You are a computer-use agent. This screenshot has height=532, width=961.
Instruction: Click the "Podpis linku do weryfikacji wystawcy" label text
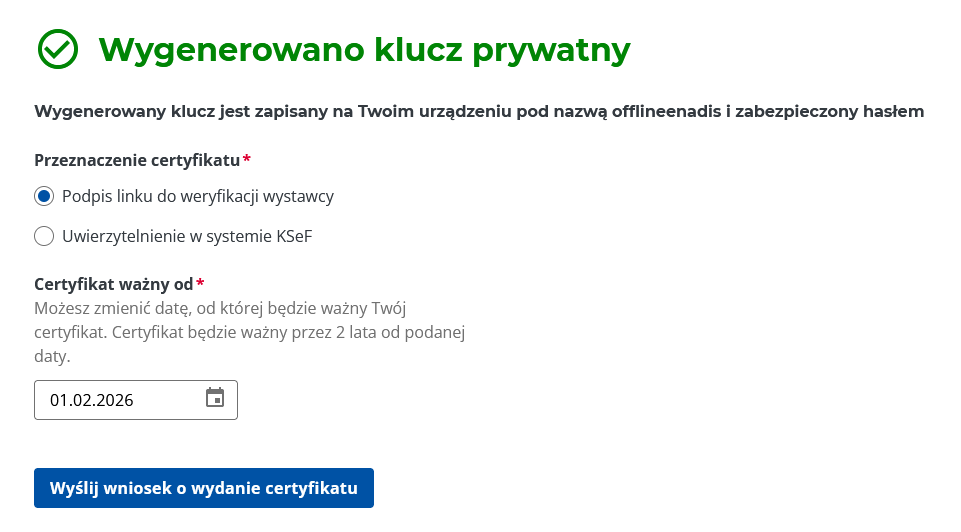(x=197, y=196)
